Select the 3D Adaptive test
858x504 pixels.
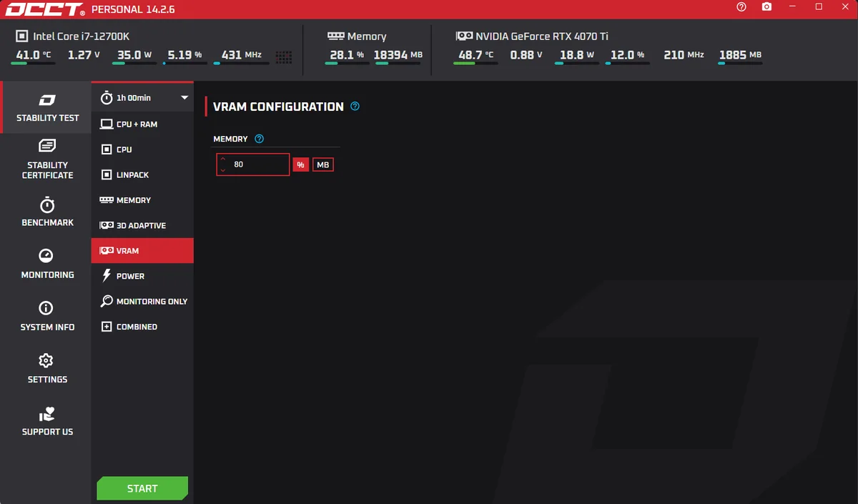142,225
